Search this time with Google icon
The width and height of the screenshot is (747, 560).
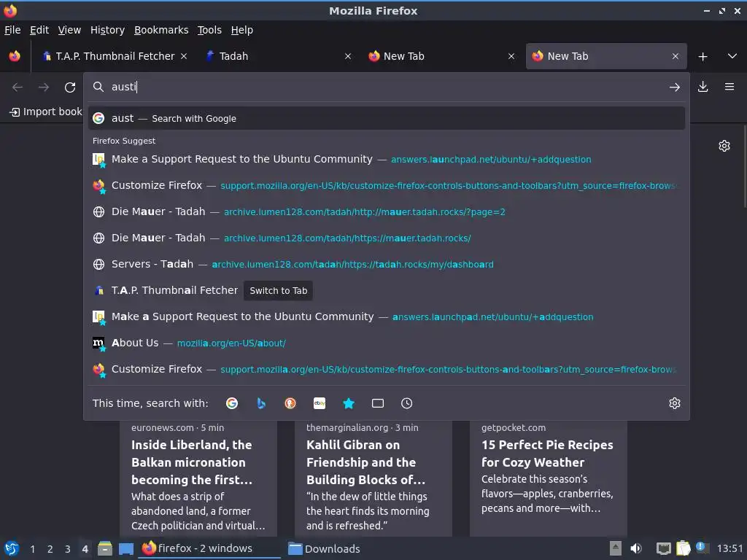(x=232, y=403)
